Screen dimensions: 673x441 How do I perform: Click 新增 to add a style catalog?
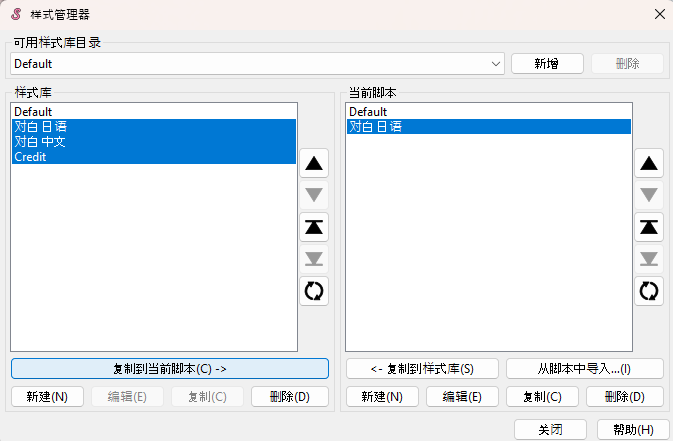click(x=547, y=64)
